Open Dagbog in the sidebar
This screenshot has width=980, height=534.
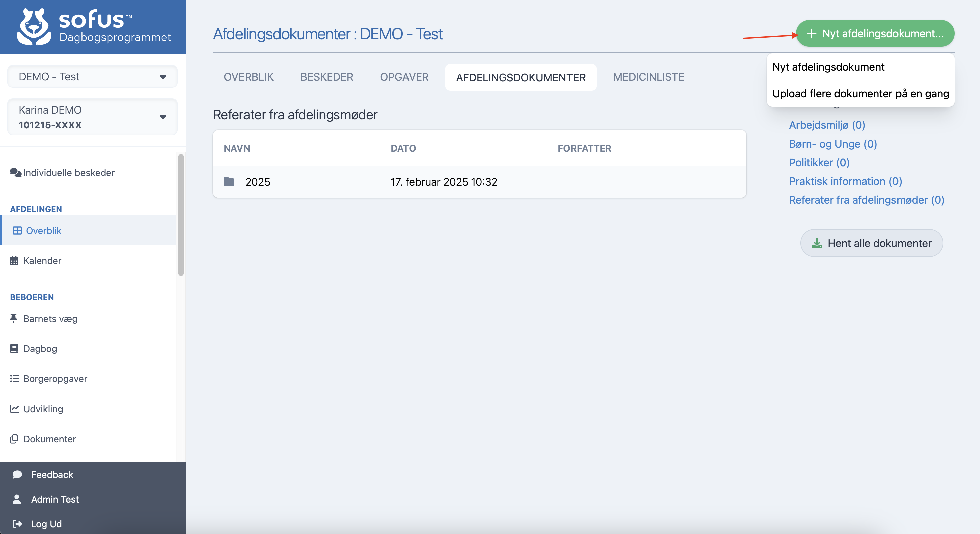[x=88, y=348]
